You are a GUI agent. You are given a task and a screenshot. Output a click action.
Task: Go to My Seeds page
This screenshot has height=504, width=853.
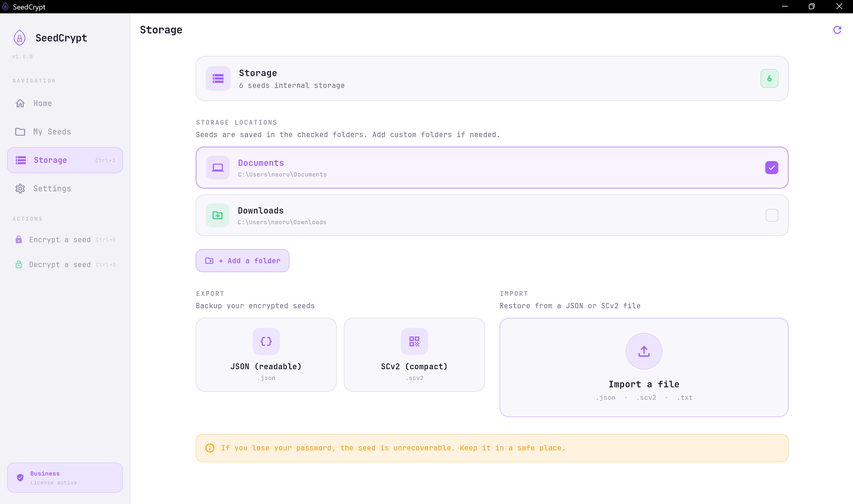[52, 132]
